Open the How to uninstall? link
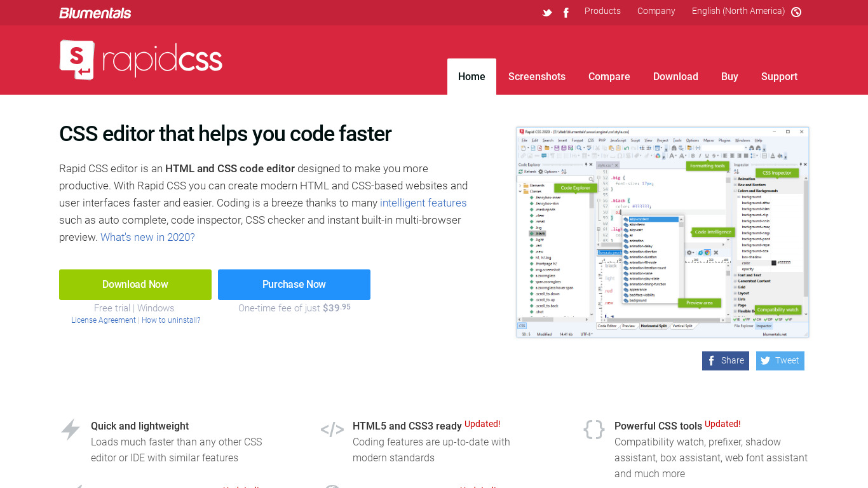The image size is (868, 488). point(171,320)
